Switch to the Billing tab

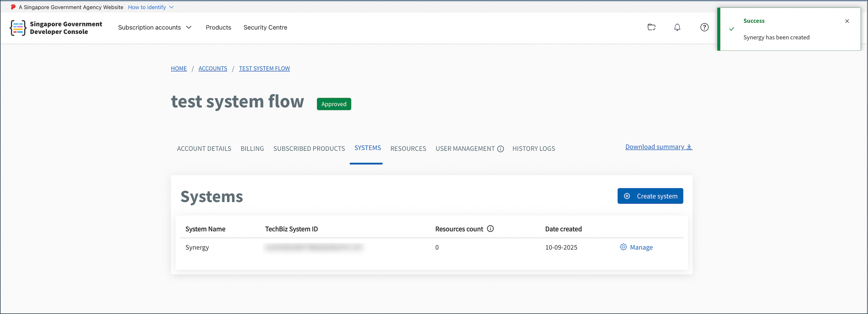click(x=252, y=149)
